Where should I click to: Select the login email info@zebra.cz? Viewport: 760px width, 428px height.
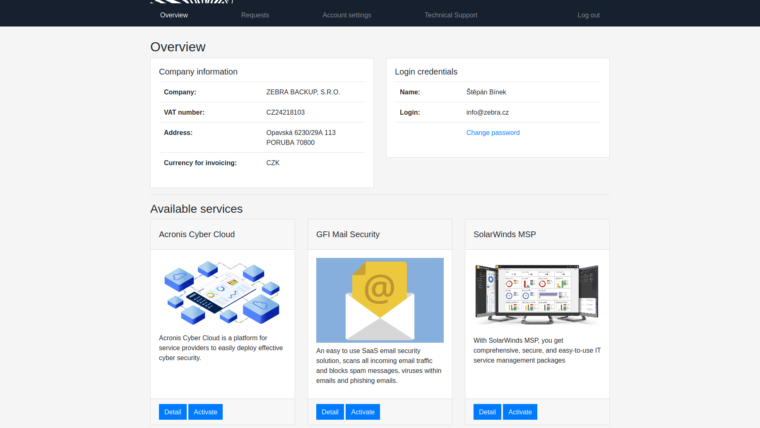[488, 112]
